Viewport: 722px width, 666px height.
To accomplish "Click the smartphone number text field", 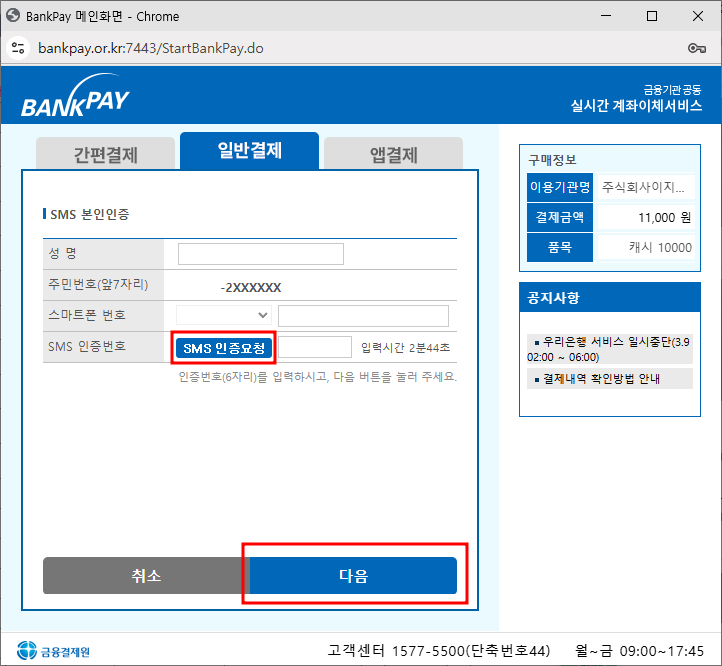I will 363,316.
